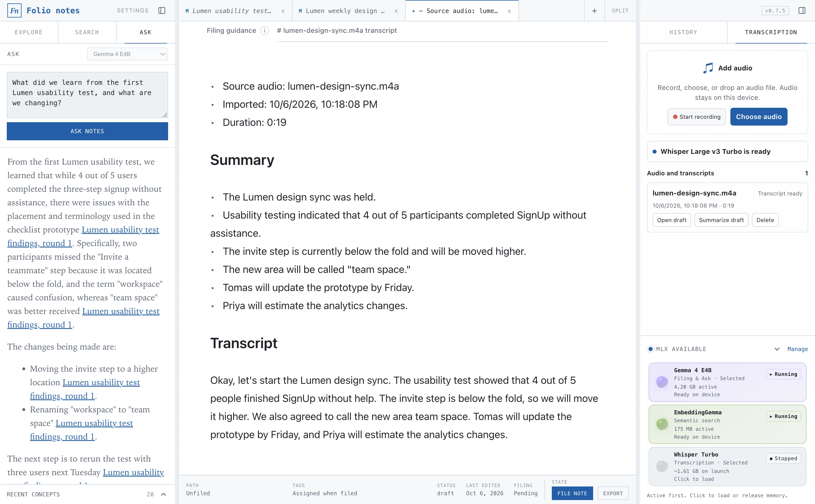The height and width of the screenshot is (504, 815).
Task: Delete the lumen-design-sync.m4a transcript
Action: (765, 220)
